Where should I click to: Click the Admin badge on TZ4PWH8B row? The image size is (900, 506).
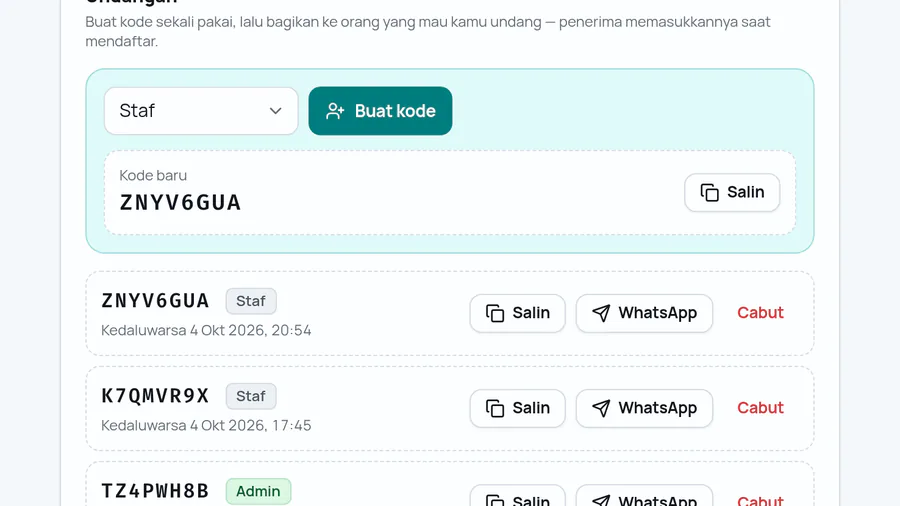coord(258,492)
